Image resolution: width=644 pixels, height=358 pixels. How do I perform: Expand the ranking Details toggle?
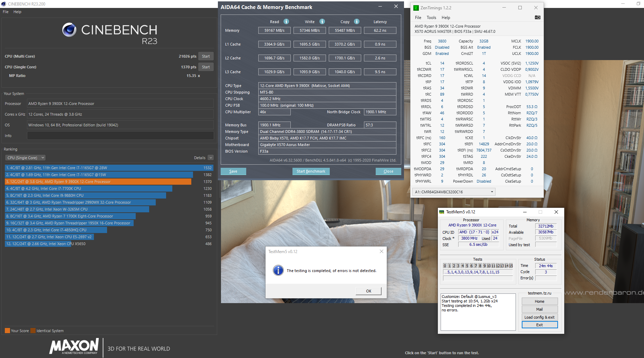(211, 158)
